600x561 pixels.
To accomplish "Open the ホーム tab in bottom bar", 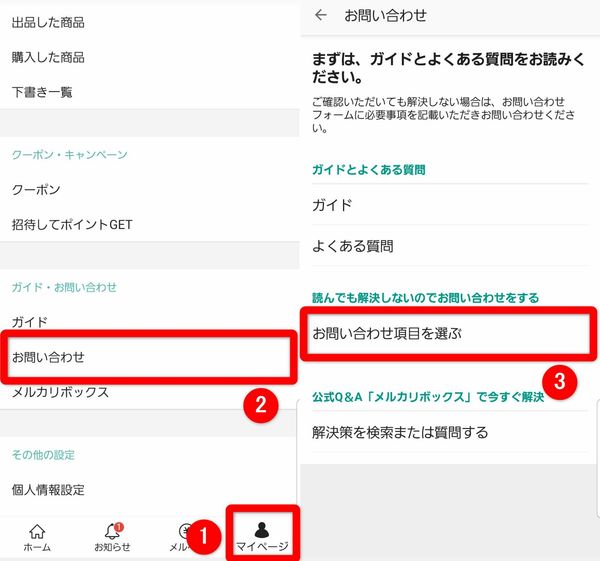I will click(37, 537).
